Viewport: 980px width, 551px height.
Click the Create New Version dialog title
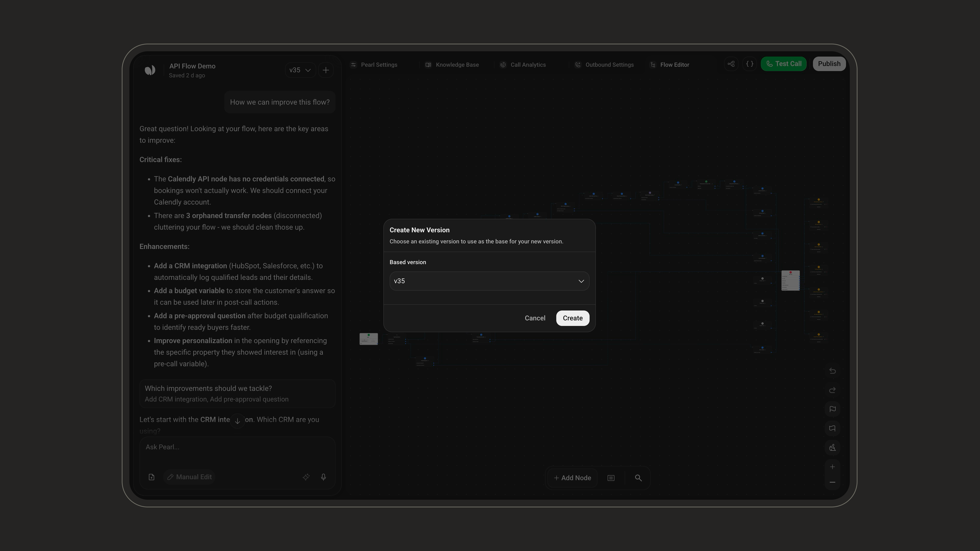point(419,230)
